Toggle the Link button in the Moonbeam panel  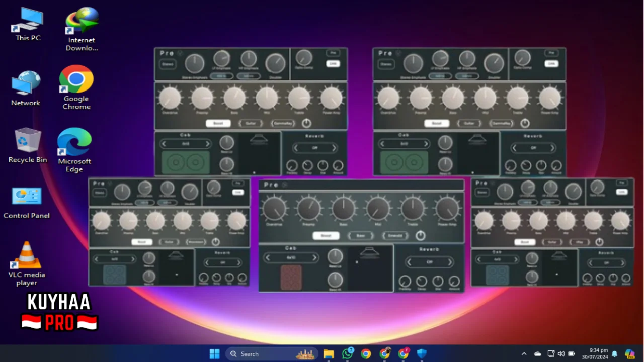(x=238, y=192)
